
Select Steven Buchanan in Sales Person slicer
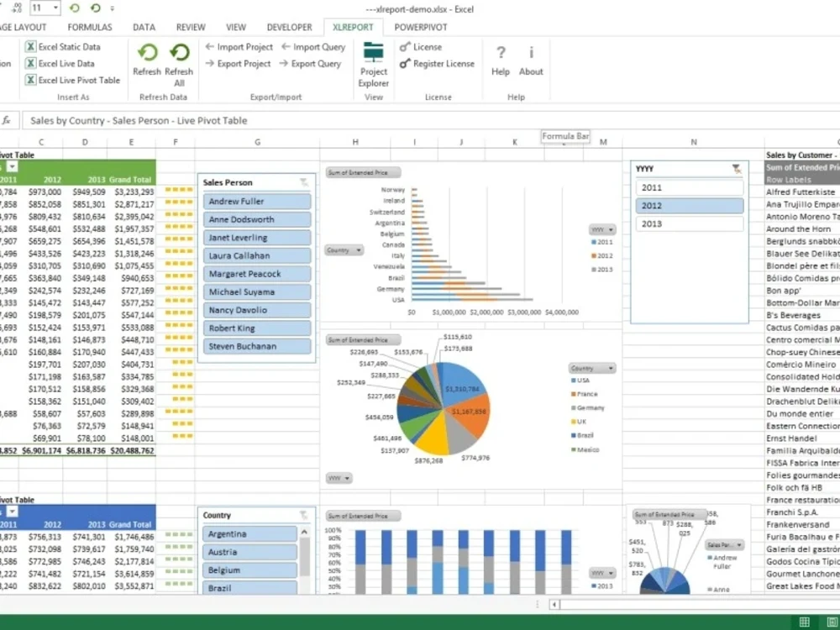256,347
